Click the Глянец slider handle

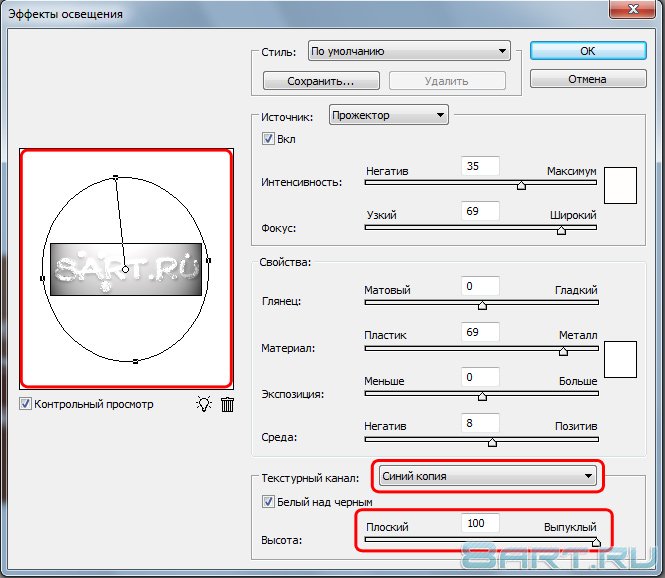tap(482, 305)
